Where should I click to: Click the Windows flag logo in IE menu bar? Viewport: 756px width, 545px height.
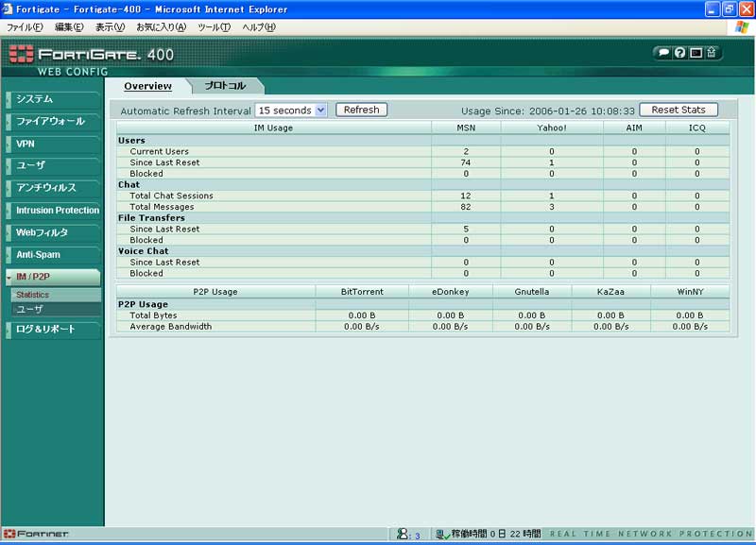click(742, 27)
